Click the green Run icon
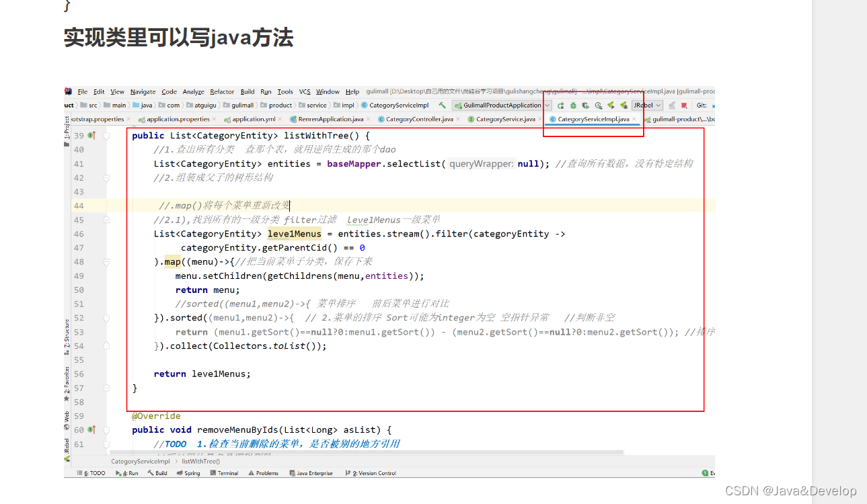867x504 pixels. (560, 106)
